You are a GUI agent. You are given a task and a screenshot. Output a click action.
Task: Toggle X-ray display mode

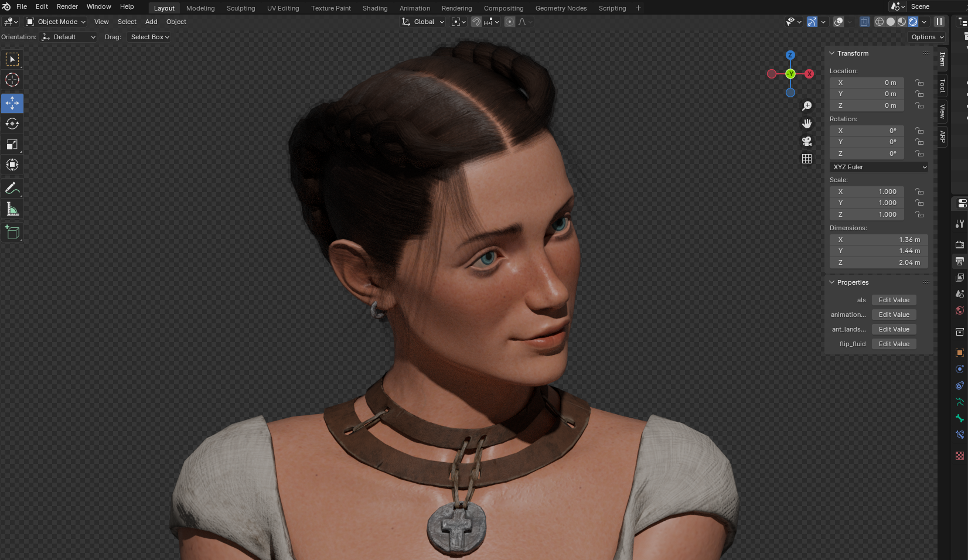click(864, 22)
